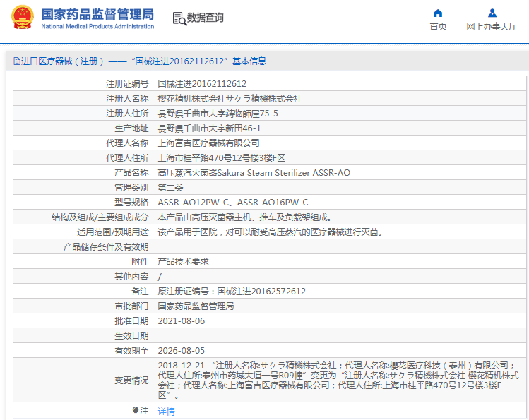The image size is (529, 420).
Task: Select the agent name 上海富吉医疗器械有限公司
Action: tap(203, 143)
